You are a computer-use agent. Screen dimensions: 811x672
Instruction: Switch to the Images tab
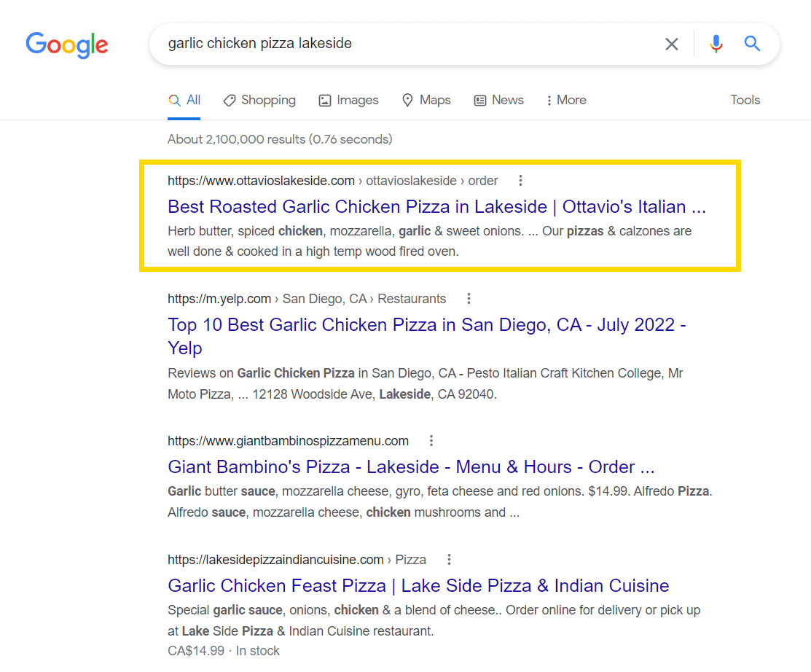click(x=348, y=101)
